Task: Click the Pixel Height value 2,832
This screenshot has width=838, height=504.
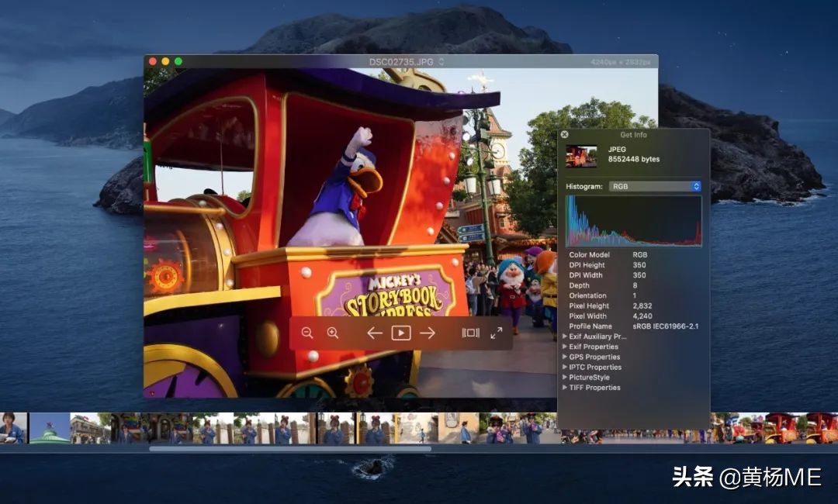Action: point(642,306)
